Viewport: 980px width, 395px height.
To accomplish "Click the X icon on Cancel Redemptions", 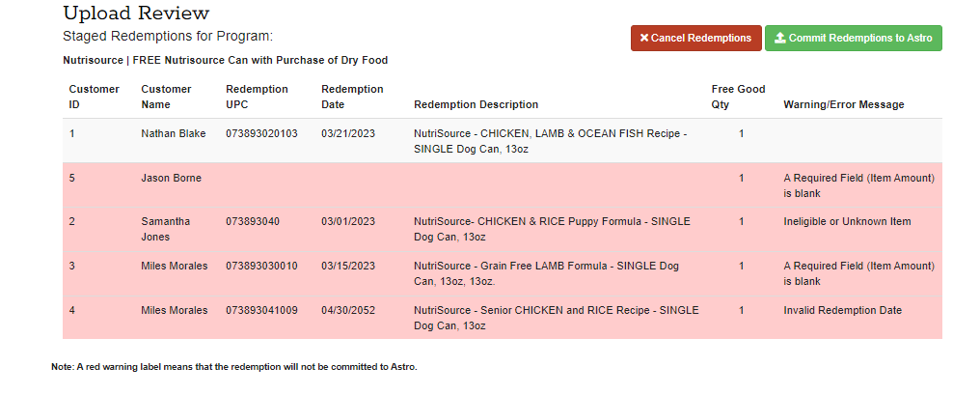I will (x=644, y=39).
